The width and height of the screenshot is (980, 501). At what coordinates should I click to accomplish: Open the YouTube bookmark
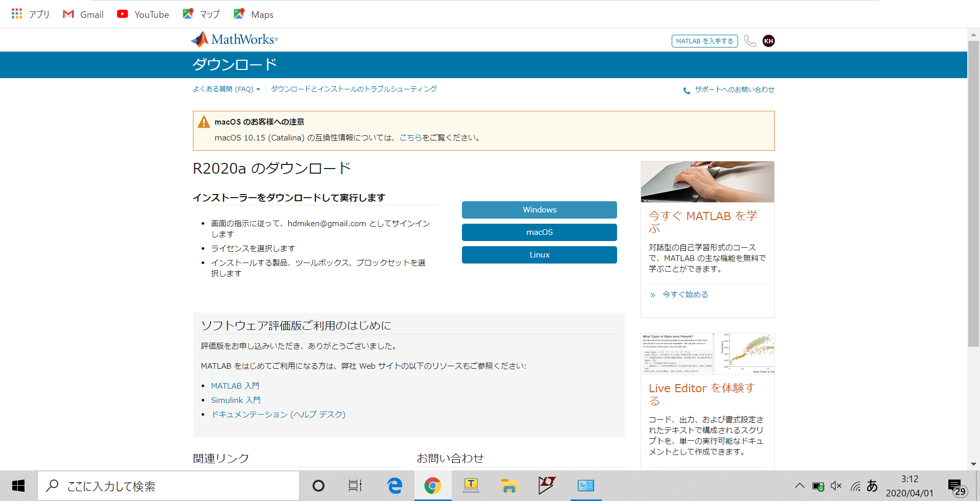click(x=143, y=14)
